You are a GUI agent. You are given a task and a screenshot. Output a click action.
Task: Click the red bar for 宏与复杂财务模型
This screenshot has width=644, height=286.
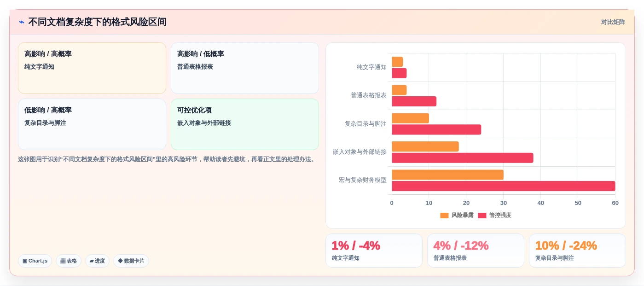pos(504,186)
